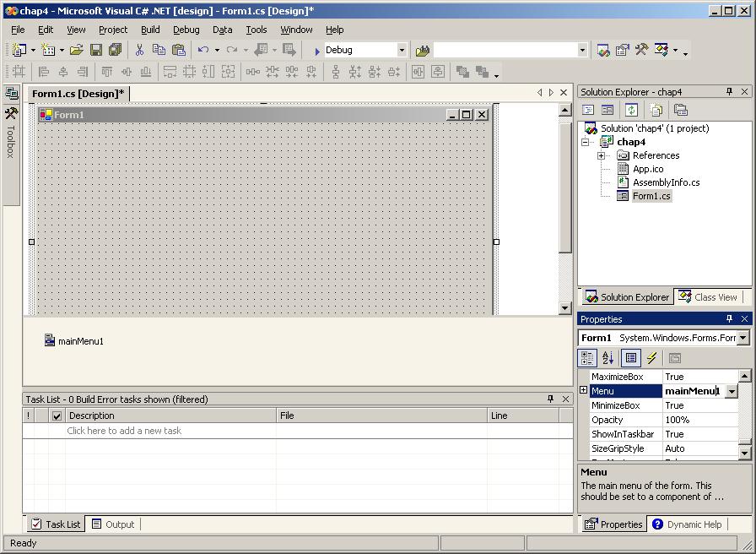This screenshot has height=554, width=756.
Task: Open the Server Explorer side icon above Toolbox
Action: tap(11, 93)
